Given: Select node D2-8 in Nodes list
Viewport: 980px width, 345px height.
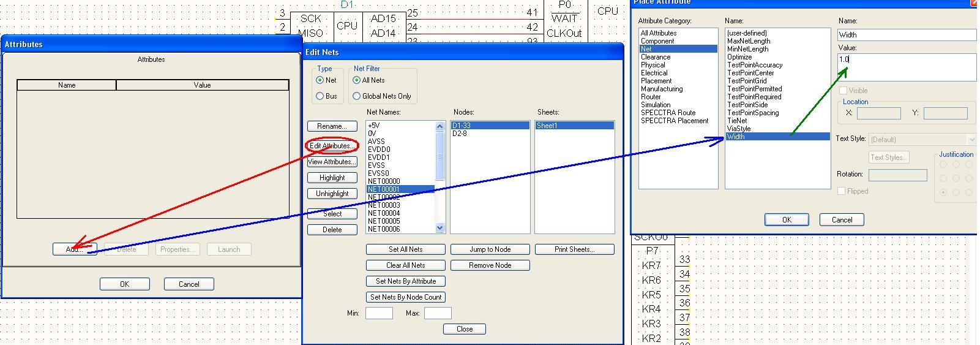Looking at the screenshot, I should coord(460,134).
